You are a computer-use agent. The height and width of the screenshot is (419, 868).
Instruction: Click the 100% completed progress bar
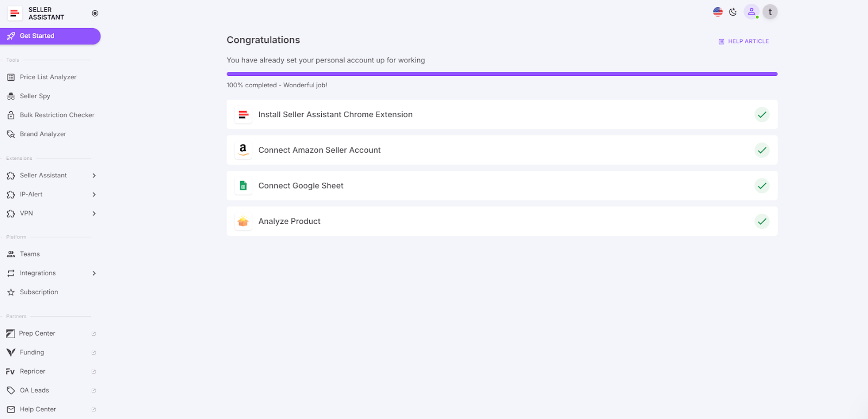click(x=501, y=74)
